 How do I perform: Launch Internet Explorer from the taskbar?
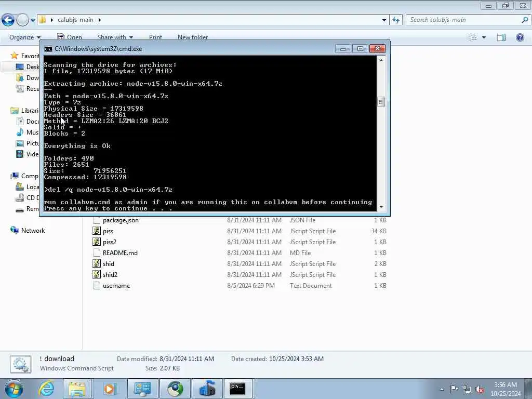(46, 389)
